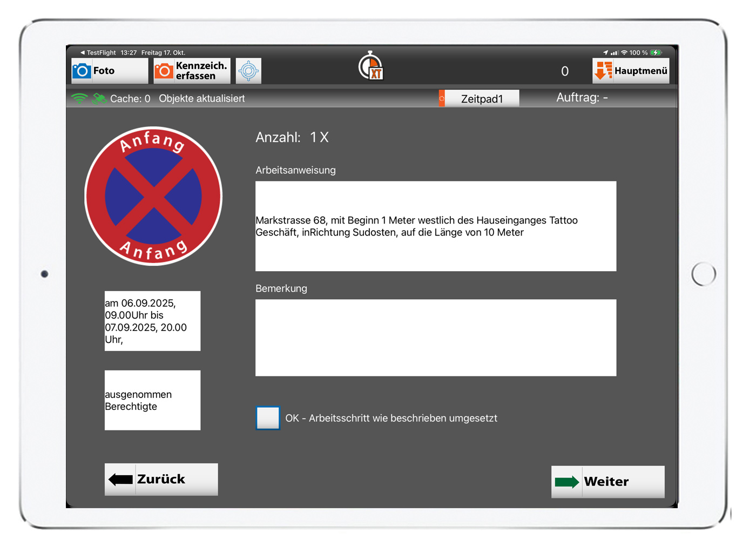Click the Auftrag label in status bar
The width and height of the screenshot is (756, 553).
(x=582, y=98)
